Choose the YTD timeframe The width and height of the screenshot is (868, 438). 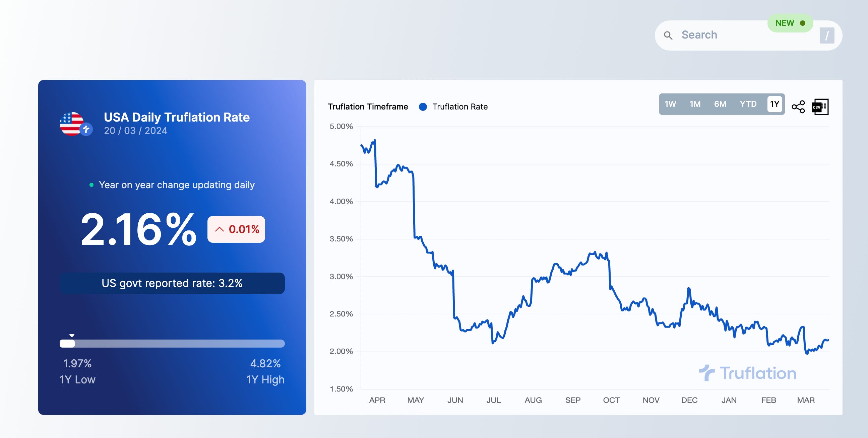[748, 104]
